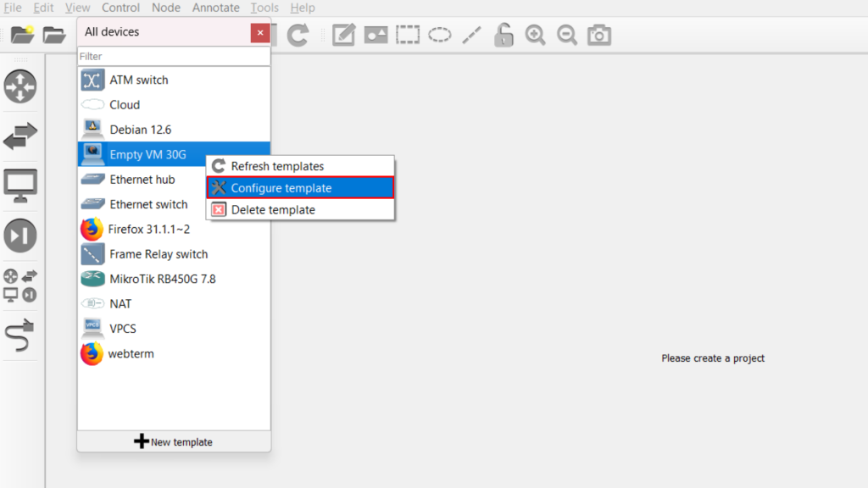Close the All devices panel
The image size is (868, 488).
tap(260, 32)
